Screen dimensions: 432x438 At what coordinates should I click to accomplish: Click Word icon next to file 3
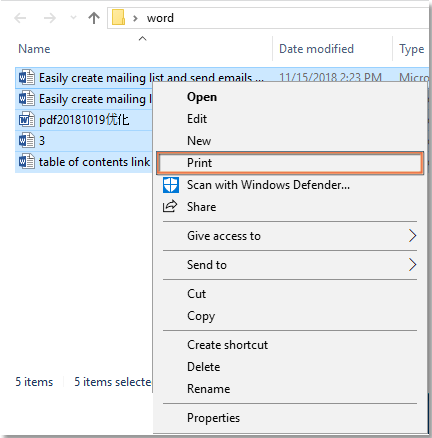(26, 140)
